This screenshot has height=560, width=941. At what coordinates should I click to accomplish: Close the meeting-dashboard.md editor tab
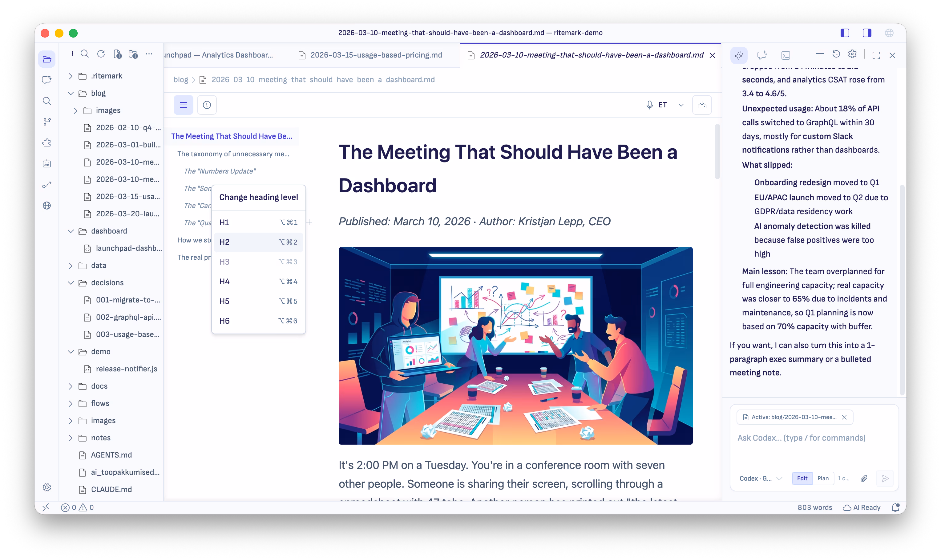point(712,55)
